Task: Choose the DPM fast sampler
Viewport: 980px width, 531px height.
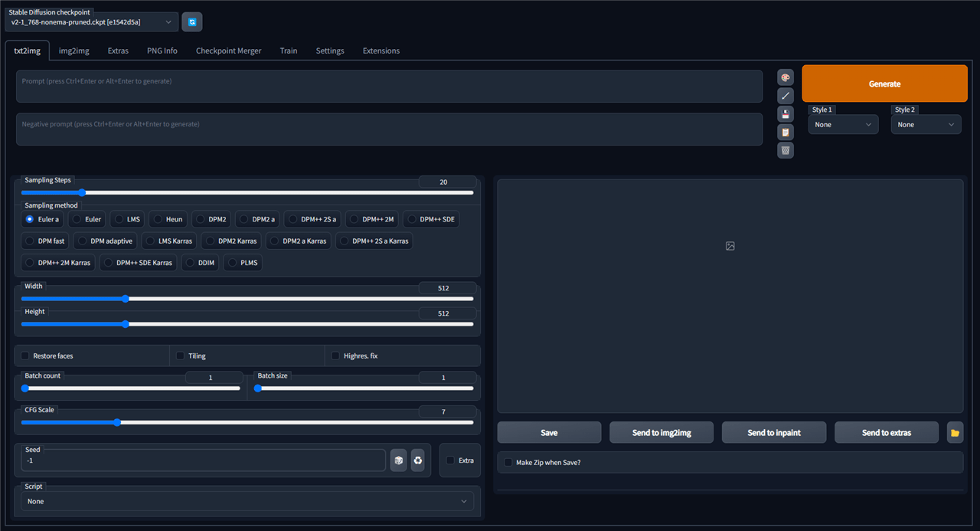Action: click(45, 241)
